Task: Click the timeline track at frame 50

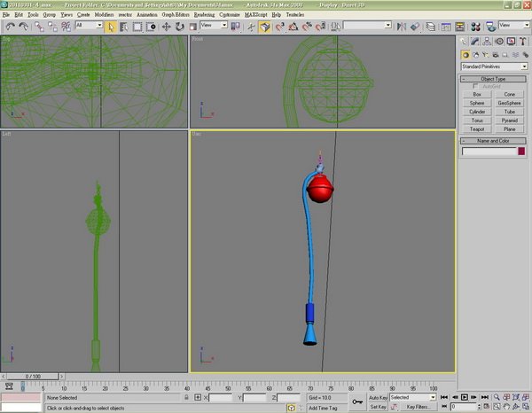Action: click(228, 387)
